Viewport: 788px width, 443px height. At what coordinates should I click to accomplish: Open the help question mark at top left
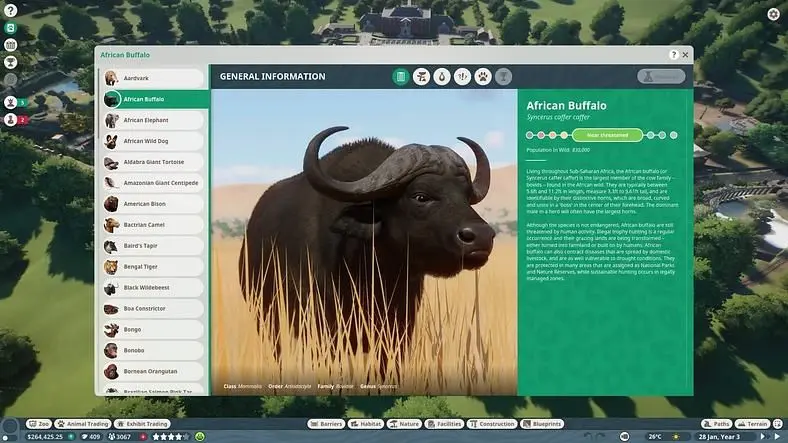coord(10,10)
